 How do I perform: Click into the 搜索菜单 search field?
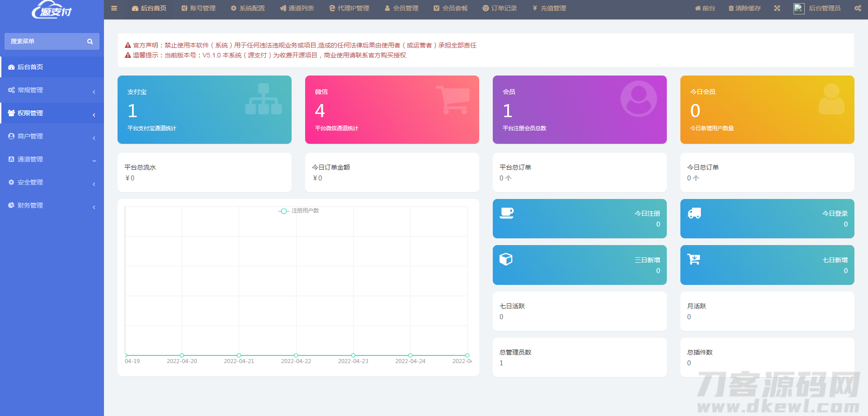(45, 42)
